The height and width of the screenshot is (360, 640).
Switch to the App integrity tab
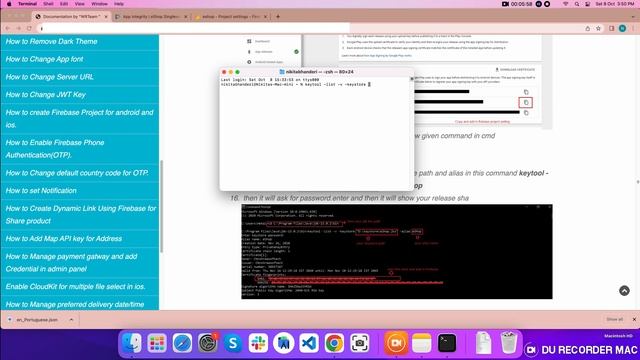(151, 17)
